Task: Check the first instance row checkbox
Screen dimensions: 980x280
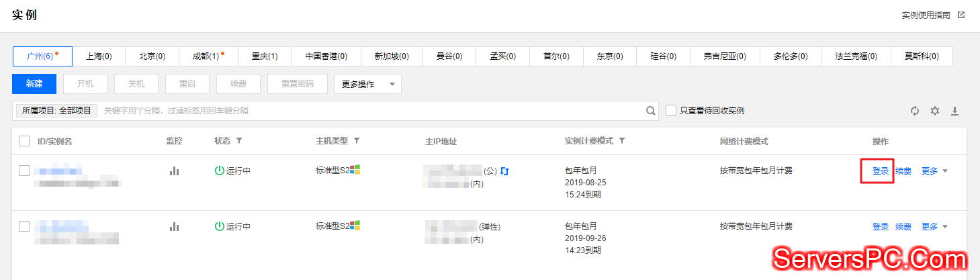Action: tap(24, 171)
